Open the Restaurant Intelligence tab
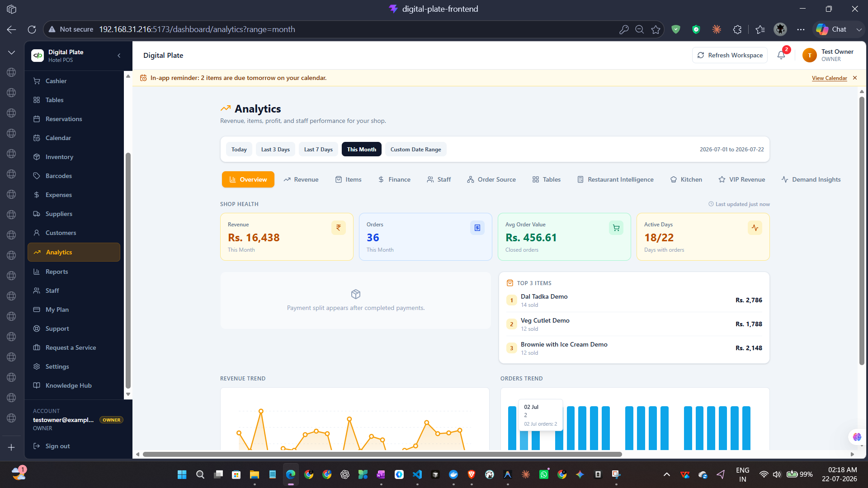The width and height of the screenshot is (868, 488). click(x=615, y=179)
